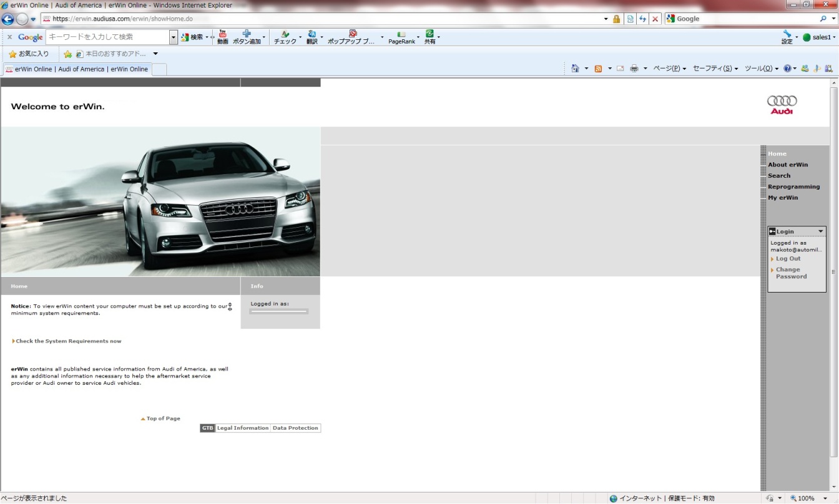Screen dimensions: 839x504
Task: Open YouTube 動画 from Google Toolbar
Action: (222, 37)
